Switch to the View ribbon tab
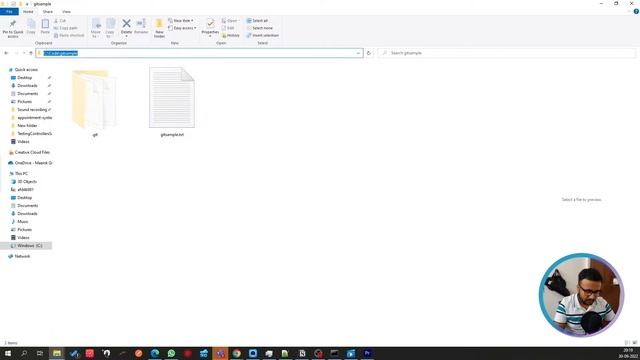 coord(66,12)
